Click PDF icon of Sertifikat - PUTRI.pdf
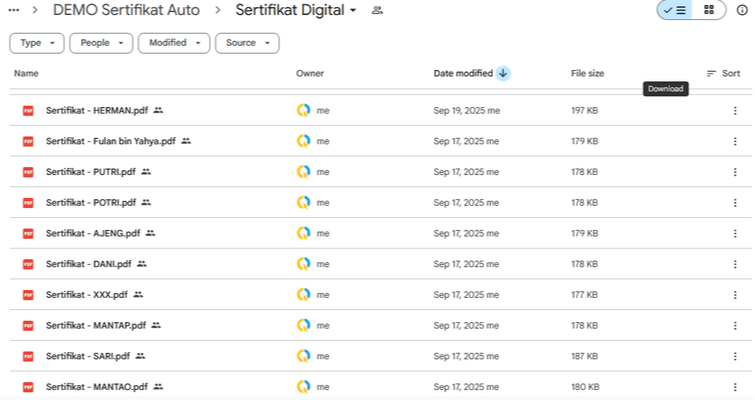The image size is (755, 400). pos(28,172)
